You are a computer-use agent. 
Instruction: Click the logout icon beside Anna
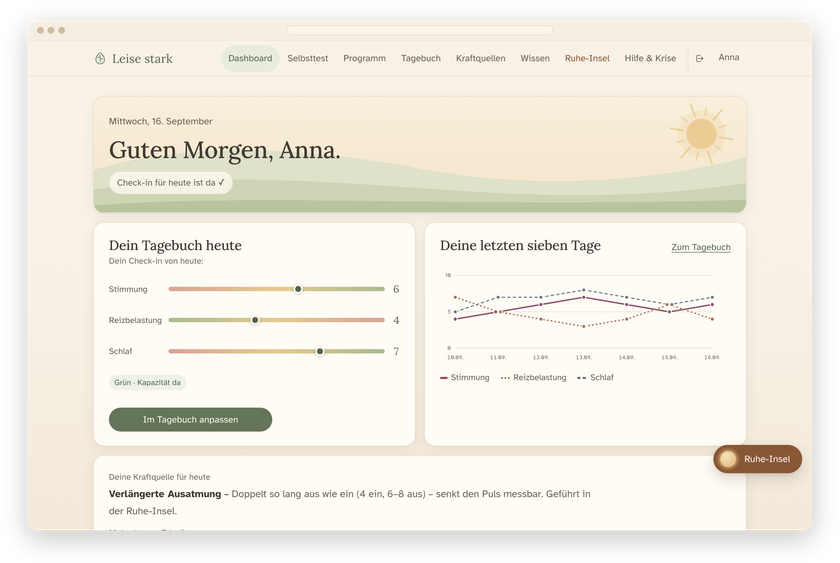pyautogui.click(x=700, y=58)
